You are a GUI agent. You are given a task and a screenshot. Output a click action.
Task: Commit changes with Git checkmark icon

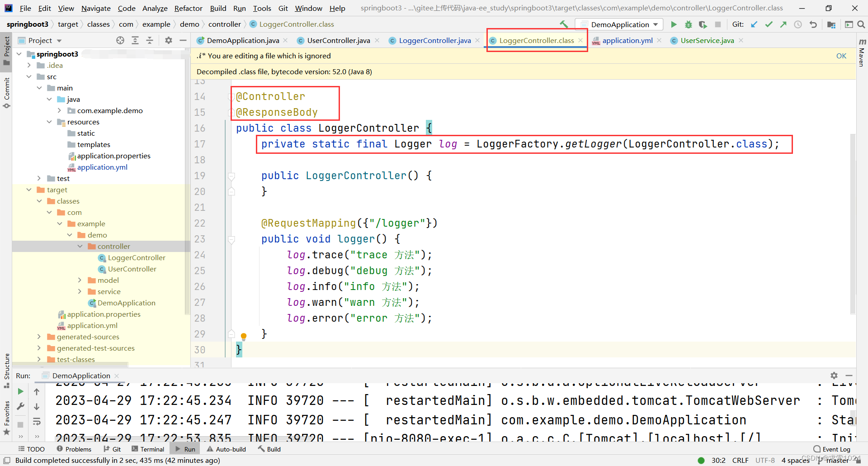(769, 24)
